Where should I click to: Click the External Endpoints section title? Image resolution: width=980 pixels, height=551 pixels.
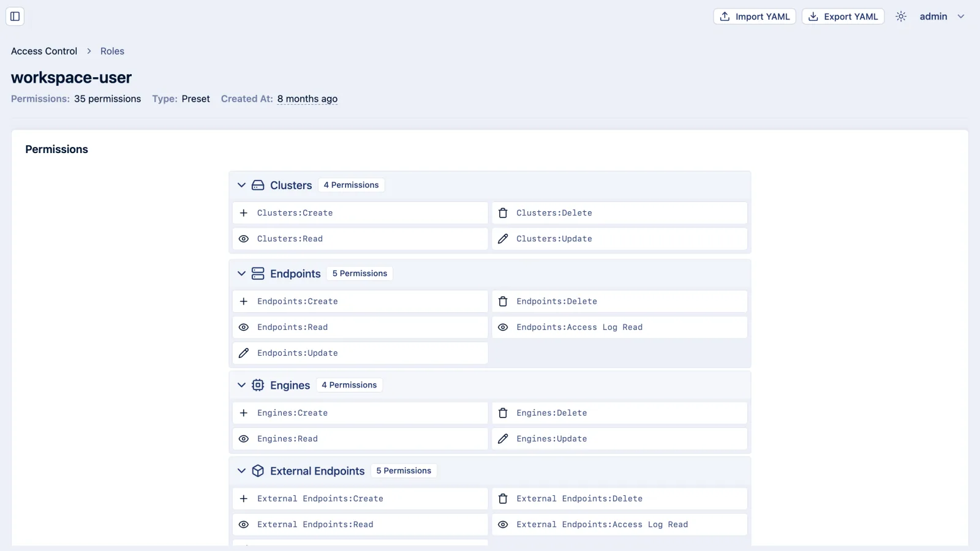tap(317, 471)
